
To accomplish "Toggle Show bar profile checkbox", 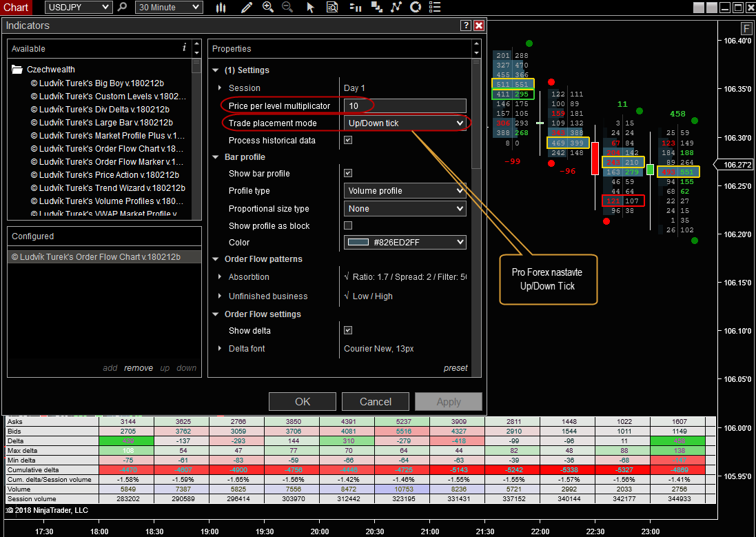I will [348, 173].
